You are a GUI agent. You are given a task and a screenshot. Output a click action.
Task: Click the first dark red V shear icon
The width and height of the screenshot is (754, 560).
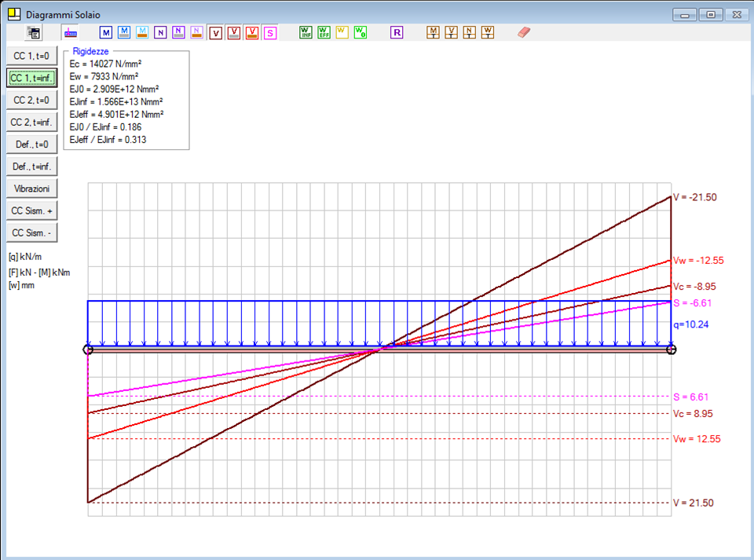pyautogui.click(x=216, y=32)
